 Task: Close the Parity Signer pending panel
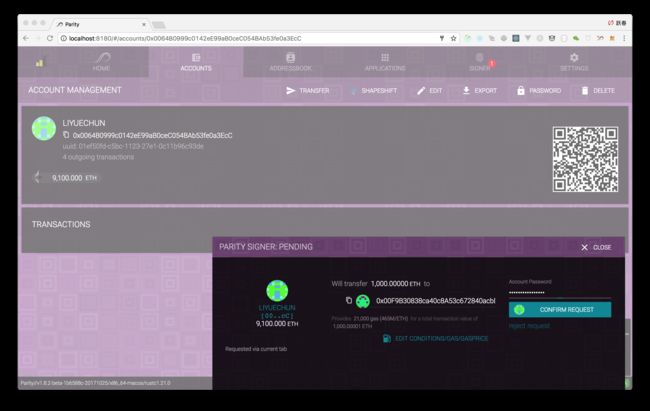pos(596,247)
